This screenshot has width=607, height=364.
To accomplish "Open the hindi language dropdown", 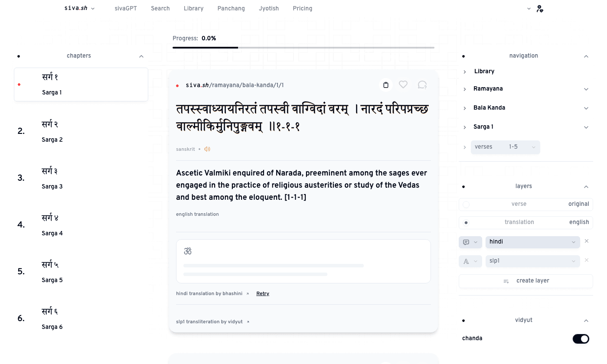I will 533,242.
